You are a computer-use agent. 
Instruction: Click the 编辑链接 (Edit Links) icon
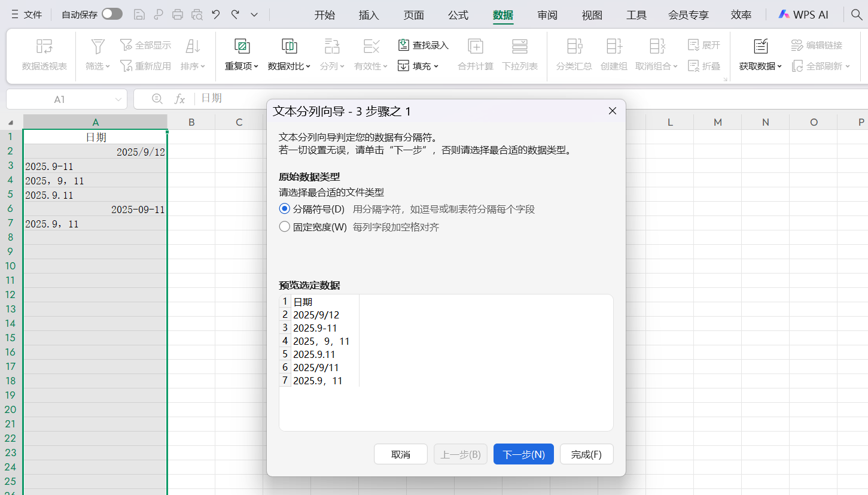coord(815,44)
